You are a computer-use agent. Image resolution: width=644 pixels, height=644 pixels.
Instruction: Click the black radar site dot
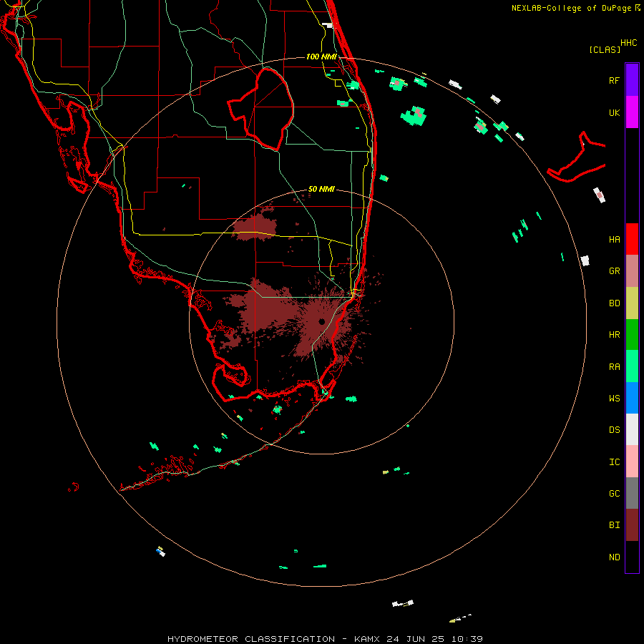[321, 321]
